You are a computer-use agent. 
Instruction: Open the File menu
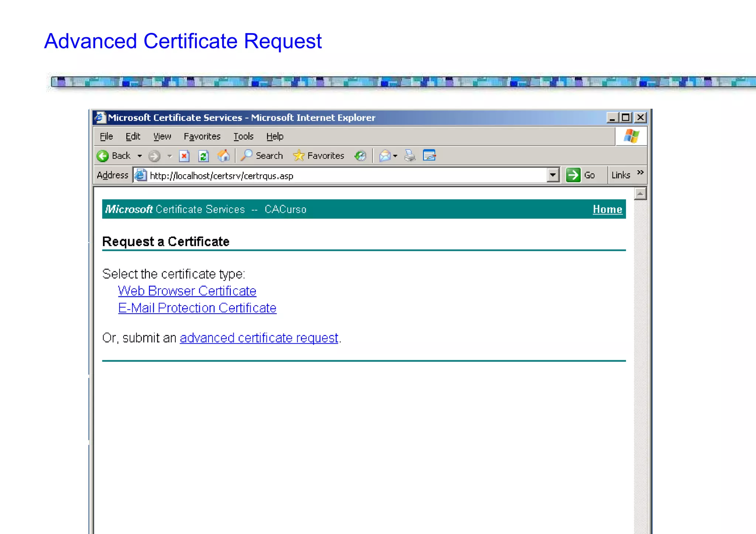[106, 137]
